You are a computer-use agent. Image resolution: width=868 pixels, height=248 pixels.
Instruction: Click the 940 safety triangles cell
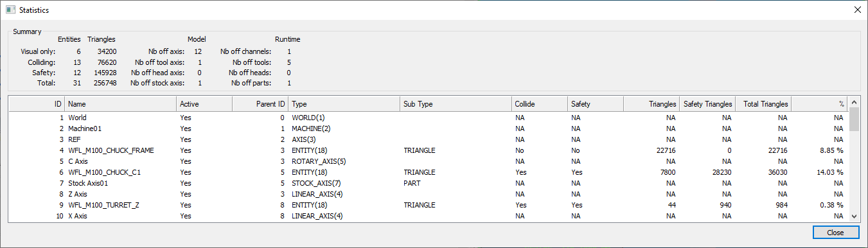(x=725, y=205)
